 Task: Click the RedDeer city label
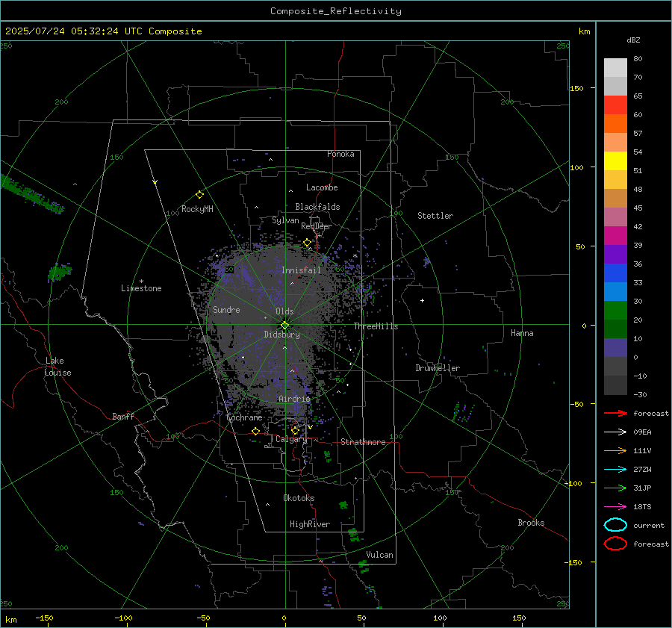317,226
